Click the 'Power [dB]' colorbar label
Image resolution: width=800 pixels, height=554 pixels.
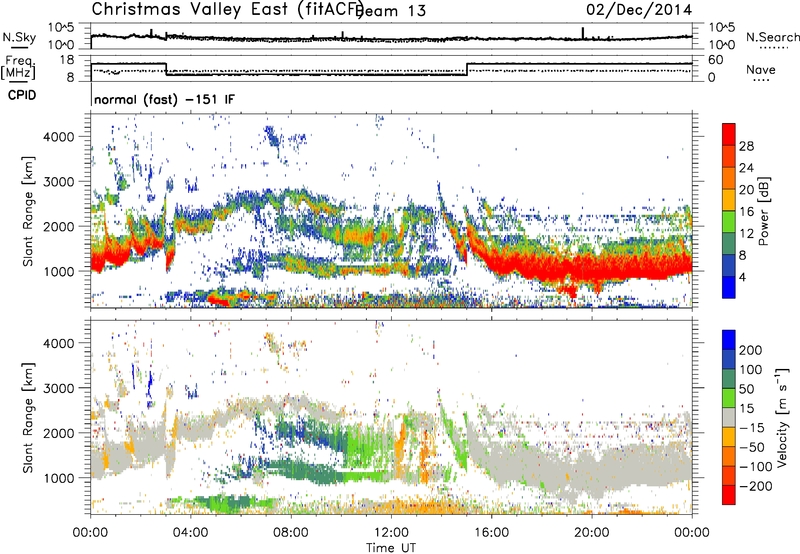(x=764, y=211)
